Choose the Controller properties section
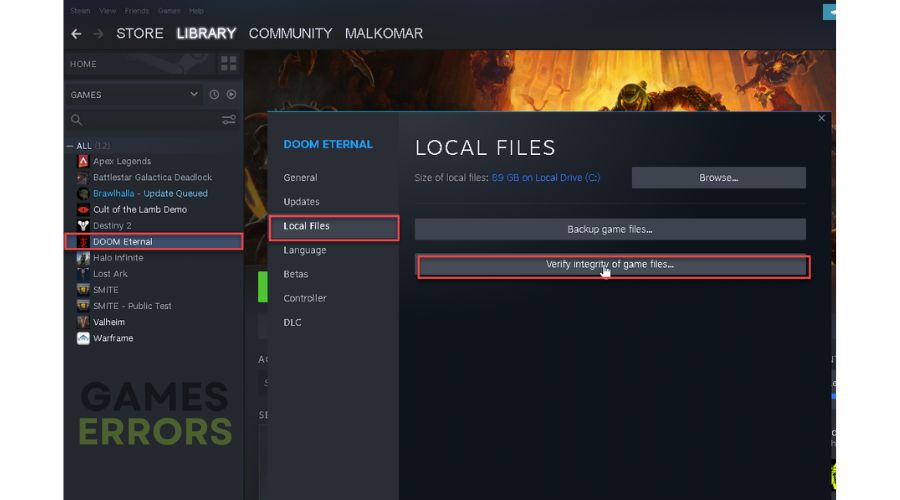 click(305, 298)
